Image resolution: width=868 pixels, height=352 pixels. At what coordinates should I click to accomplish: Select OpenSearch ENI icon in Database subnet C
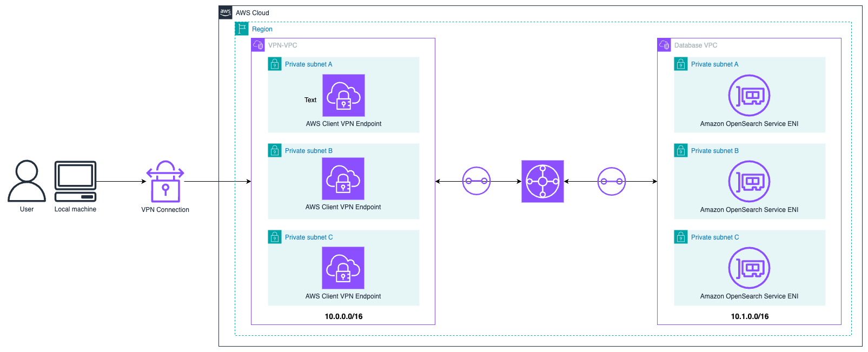point(749,268)
